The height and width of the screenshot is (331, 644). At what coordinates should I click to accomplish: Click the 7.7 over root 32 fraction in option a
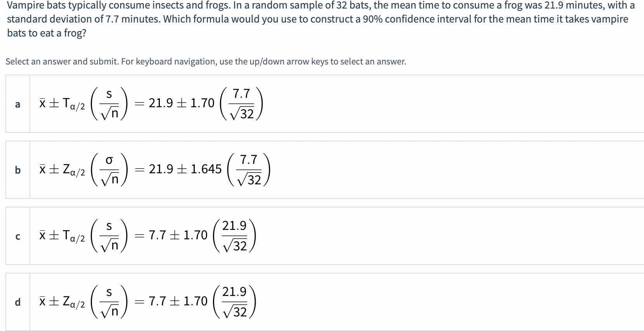click(241, 104)
